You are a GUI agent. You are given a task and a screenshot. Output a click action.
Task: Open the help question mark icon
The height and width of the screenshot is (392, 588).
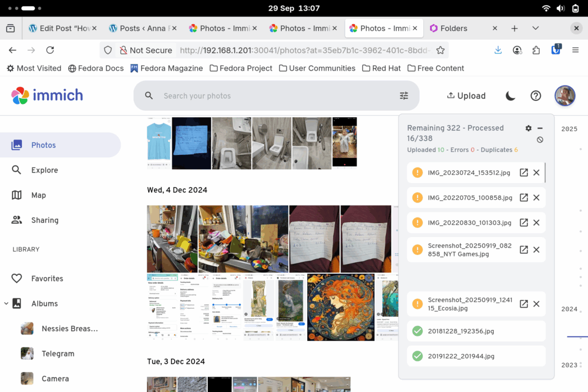tap(535, 96)
